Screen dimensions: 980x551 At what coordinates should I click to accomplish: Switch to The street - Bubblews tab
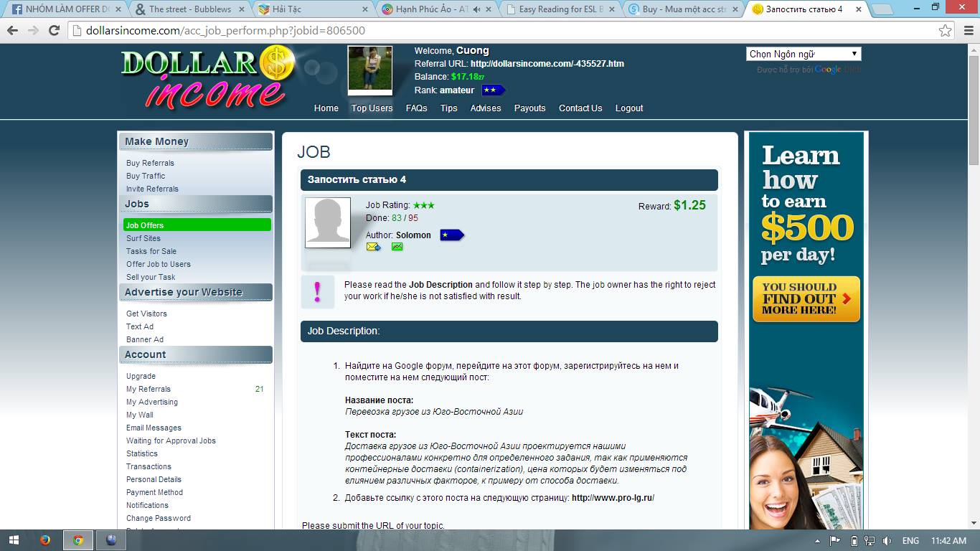tap(190, 9)
